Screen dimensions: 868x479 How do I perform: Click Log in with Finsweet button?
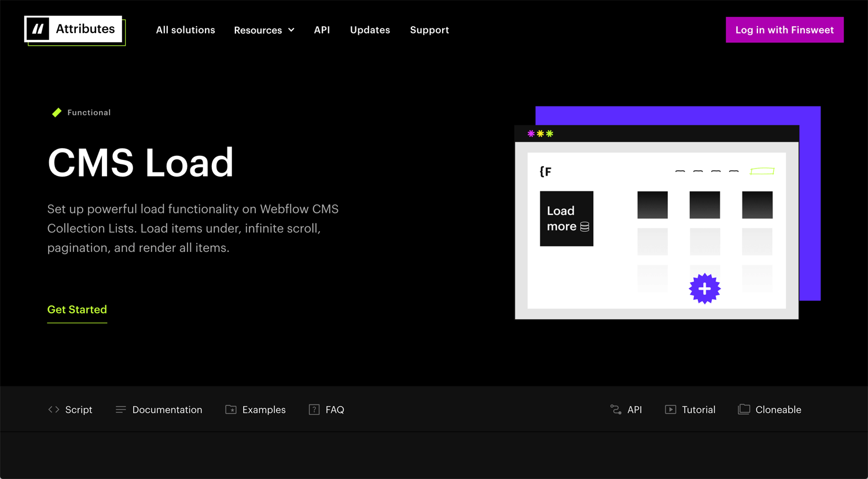coord(785,30)
